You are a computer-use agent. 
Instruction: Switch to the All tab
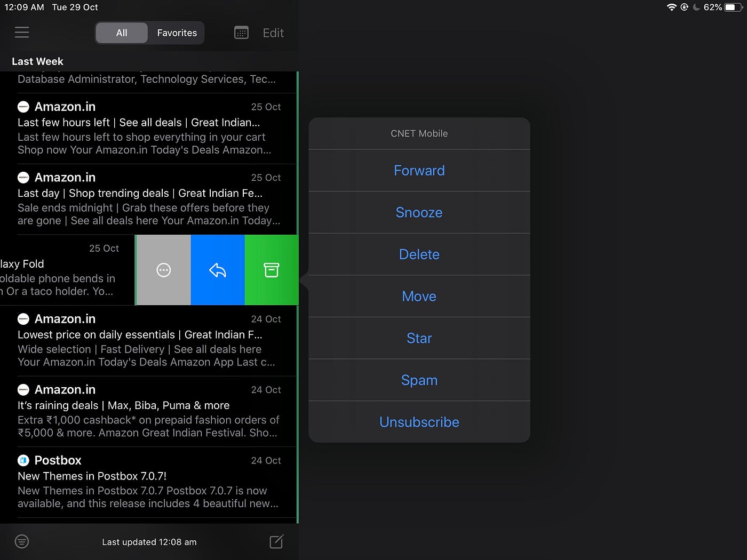point(122,33)
